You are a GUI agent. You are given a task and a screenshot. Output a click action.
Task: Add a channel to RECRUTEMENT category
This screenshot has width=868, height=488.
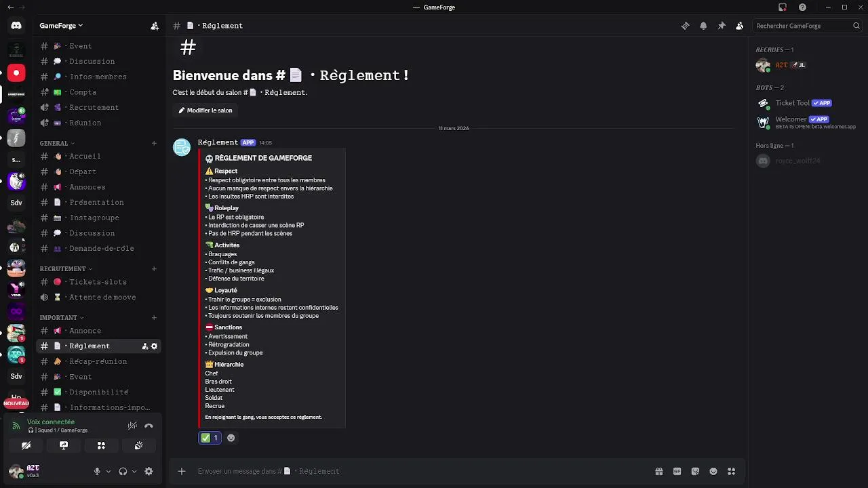pos(154,269)
